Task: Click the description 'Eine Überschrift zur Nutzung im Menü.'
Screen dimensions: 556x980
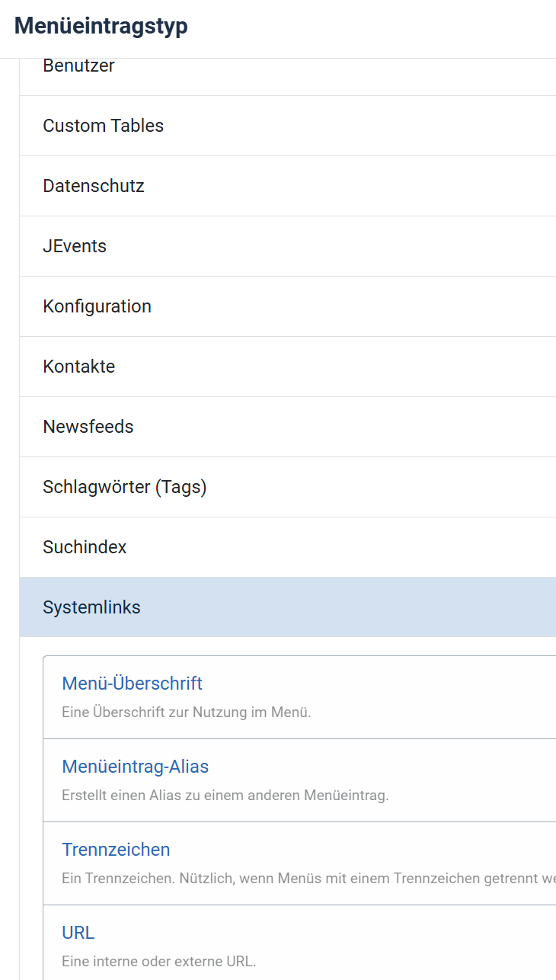Action: [x=186, y=713]
